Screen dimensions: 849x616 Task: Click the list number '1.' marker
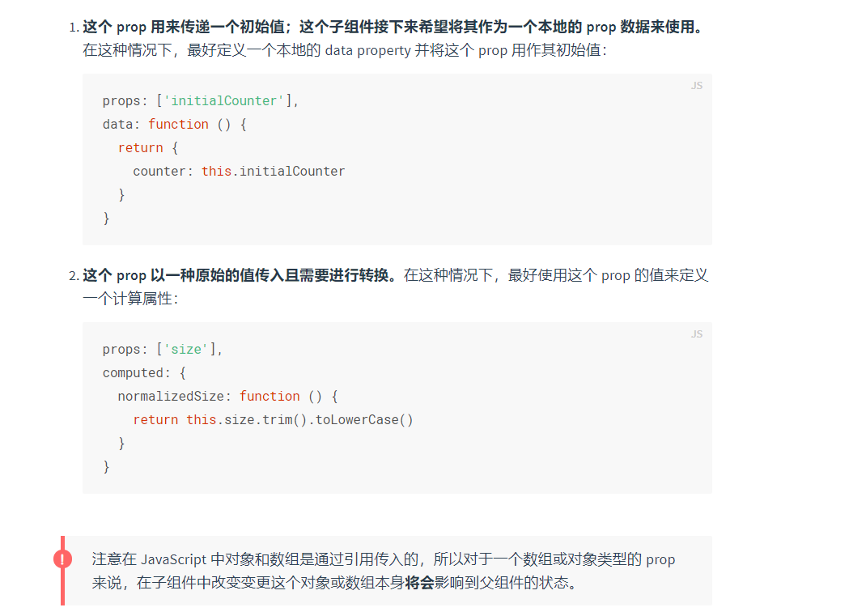coord(74,28)
